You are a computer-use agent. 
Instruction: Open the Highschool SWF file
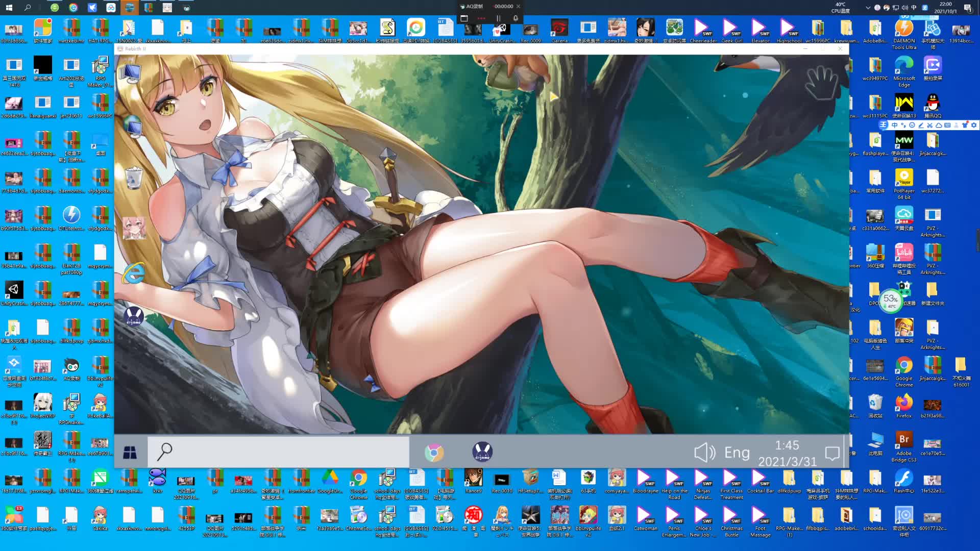pos(789,31)
